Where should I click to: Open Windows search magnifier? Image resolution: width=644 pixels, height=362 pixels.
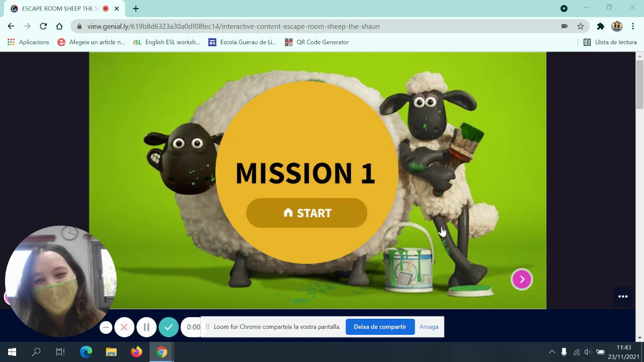point(36,352)
